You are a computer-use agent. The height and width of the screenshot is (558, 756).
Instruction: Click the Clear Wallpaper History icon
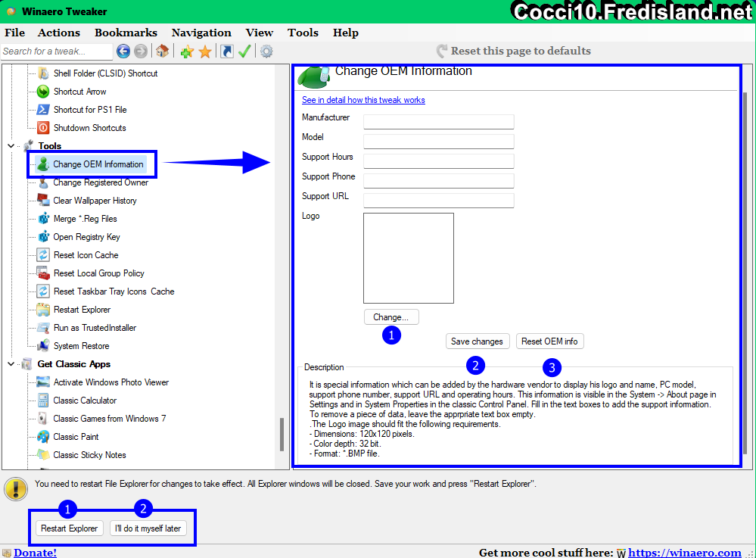43,201
